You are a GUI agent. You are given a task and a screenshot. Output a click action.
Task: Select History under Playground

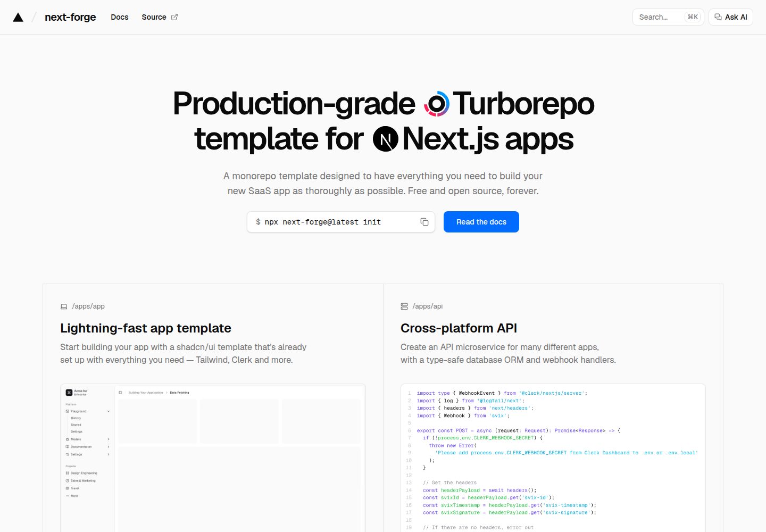click(76, 418)
